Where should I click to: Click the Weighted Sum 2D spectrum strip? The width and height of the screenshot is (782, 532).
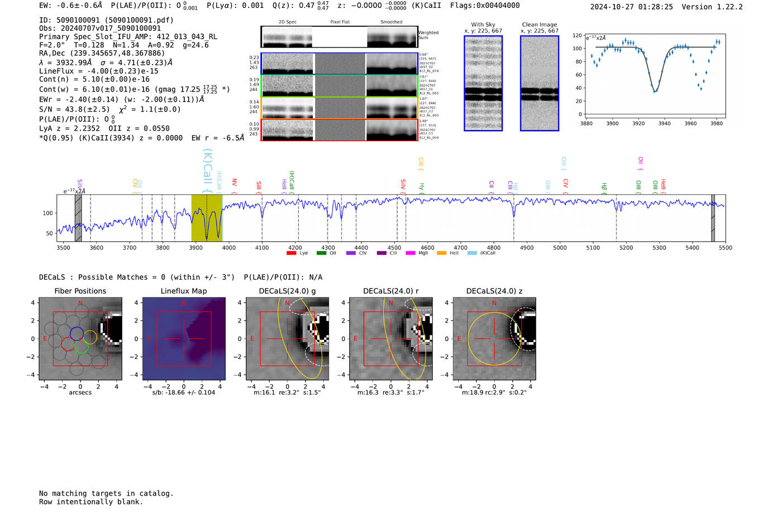click(339, 37)
